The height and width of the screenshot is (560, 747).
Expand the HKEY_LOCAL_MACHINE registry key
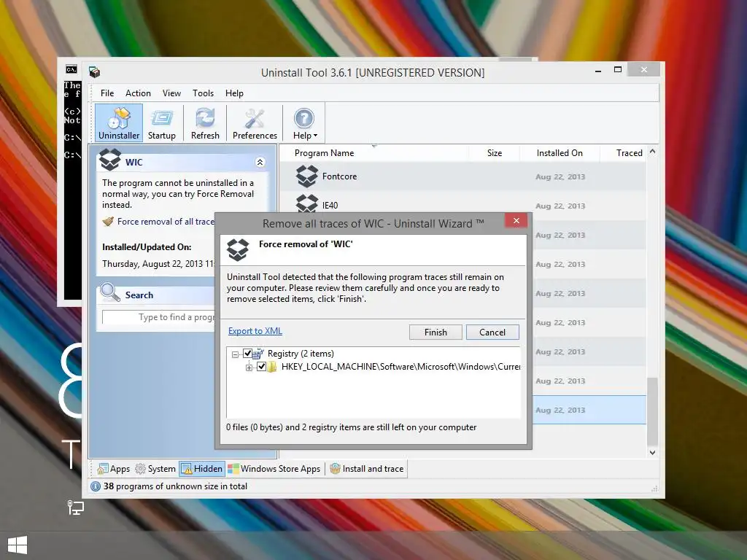tap(249, 367)
